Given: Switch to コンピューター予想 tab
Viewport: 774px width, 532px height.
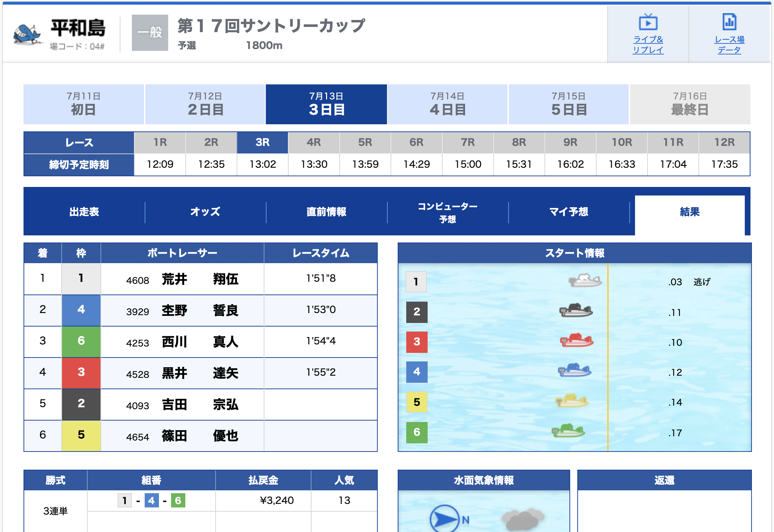Looking at the screenshot, I should point(448,212).
